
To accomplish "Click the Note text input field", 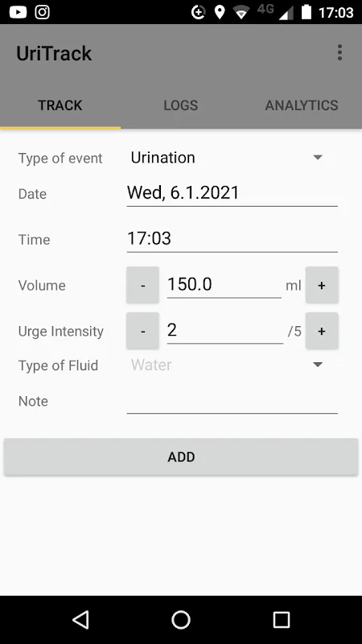I will pyautogui.click(x=232, y=401).
